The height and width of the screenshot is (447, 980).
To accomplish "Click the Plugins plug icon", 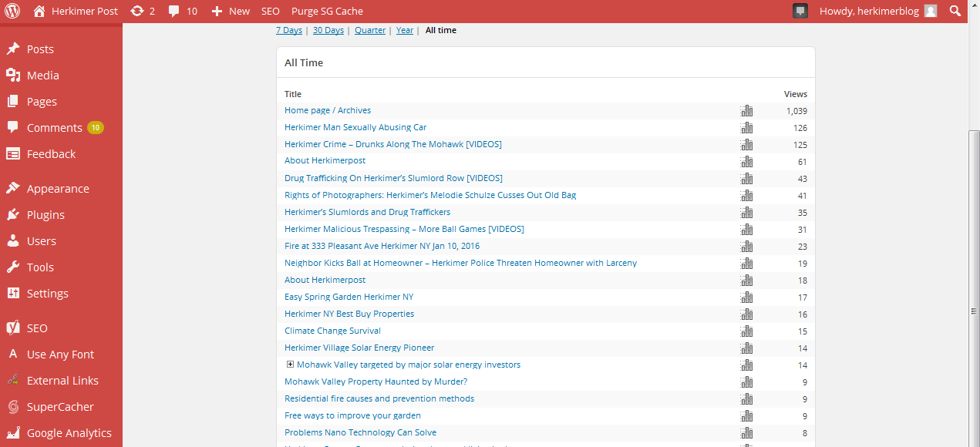I will click(x=13, y=215).
